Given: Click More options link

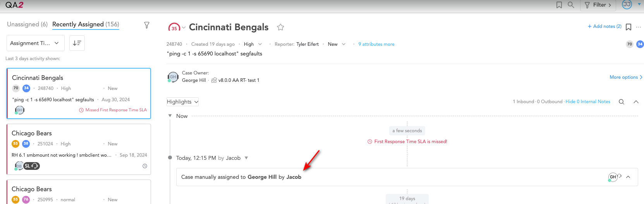Looking at the screenshot, I should click(x=626, y=77).
